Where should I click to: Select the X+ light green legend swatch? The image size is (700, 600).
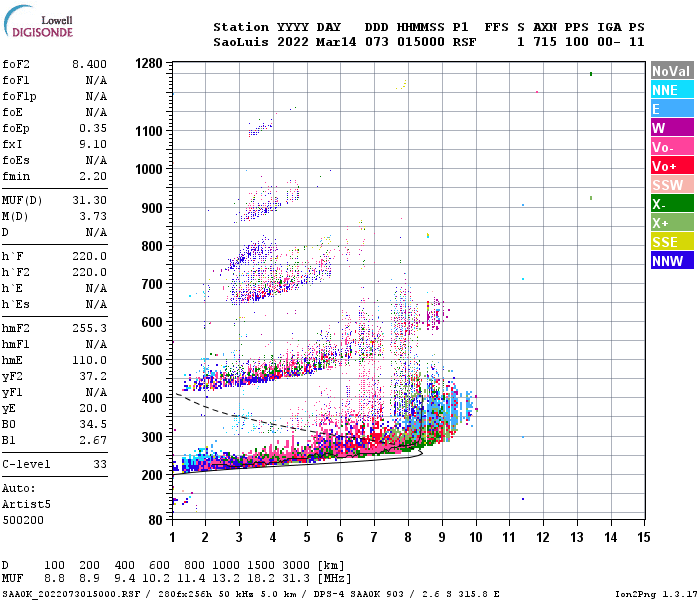[x=672, y=223]
